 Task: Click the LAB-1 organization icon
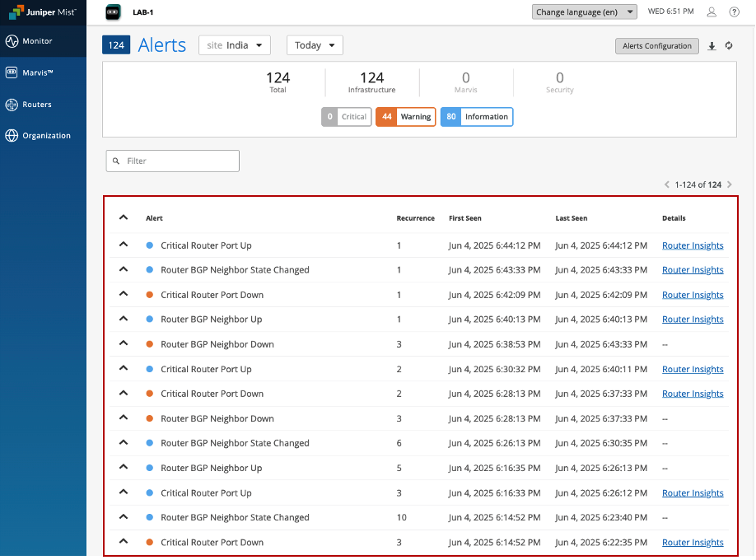pyautogui.click(x=114, y=12)
